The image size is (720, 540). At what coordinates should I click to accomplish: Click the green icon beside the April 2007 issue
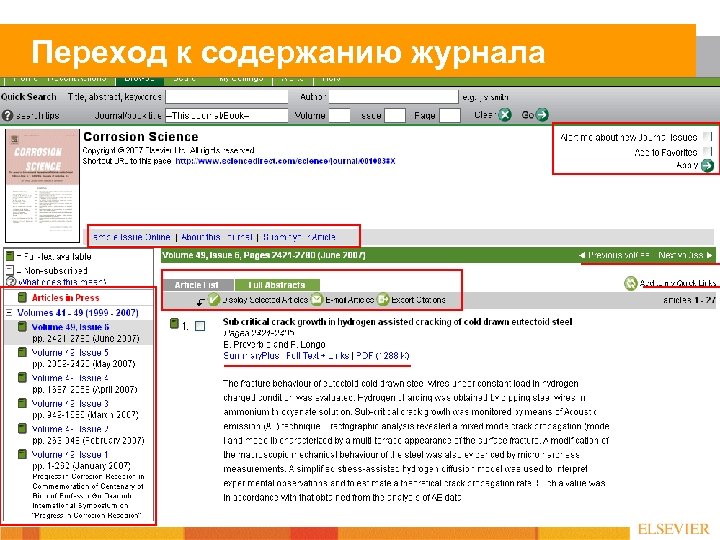(x=22, y=377)
